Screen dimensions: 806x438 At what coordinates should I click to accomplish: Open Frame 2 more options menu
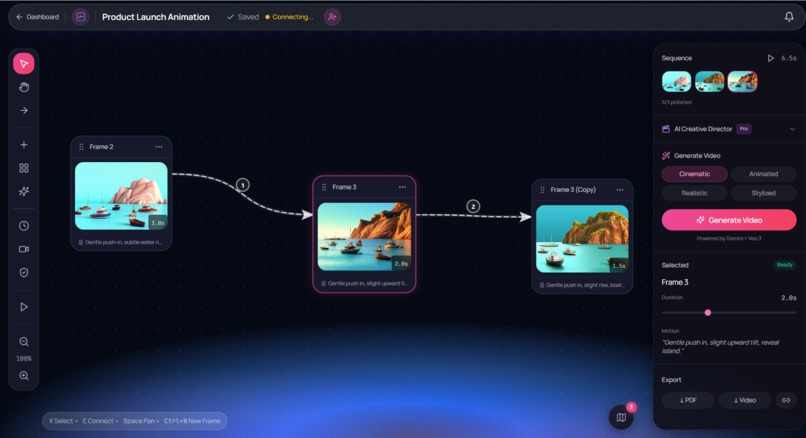tap(159, 147)
